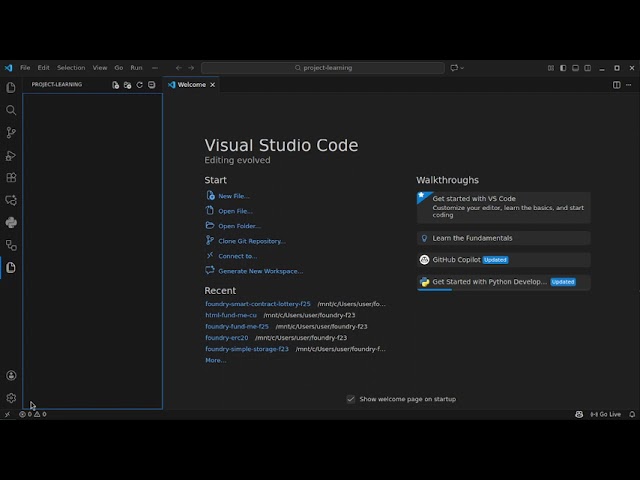Open the Accounts menu icon
This screenshot has height=480, width=640.
[x=11, y=376]
